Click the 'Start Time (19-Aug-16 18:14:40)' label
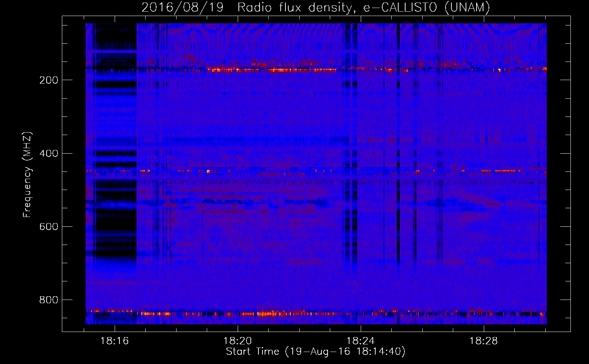The width and height of the screenshot is (589, 364). point(316,352)
